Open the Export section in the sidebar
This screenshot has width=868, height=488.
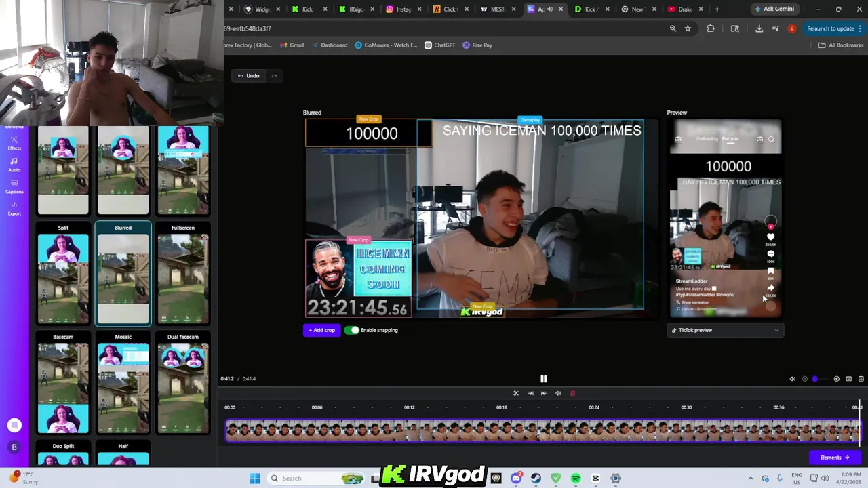[14, 208]
